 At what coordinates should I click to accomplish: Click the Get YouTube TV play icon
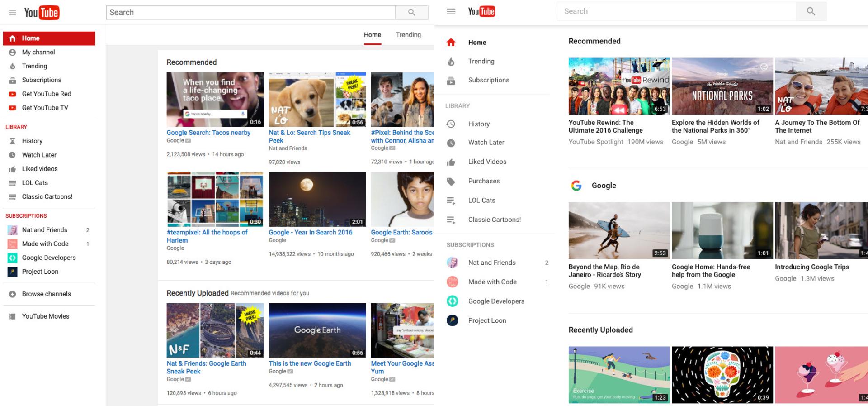(13, 108)
